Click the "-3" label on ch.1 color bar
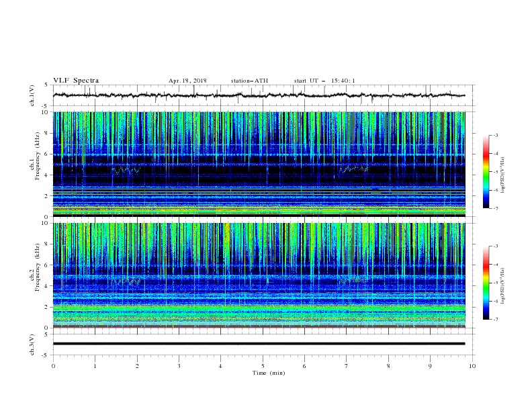Viewport: 532px width, 411px height. 495,135
